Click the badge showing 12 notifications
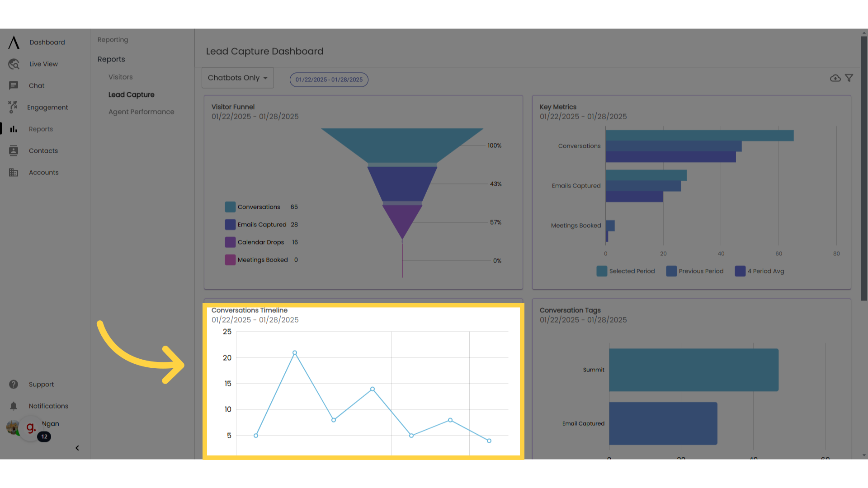868x488 pixels. tap(44, 437)
